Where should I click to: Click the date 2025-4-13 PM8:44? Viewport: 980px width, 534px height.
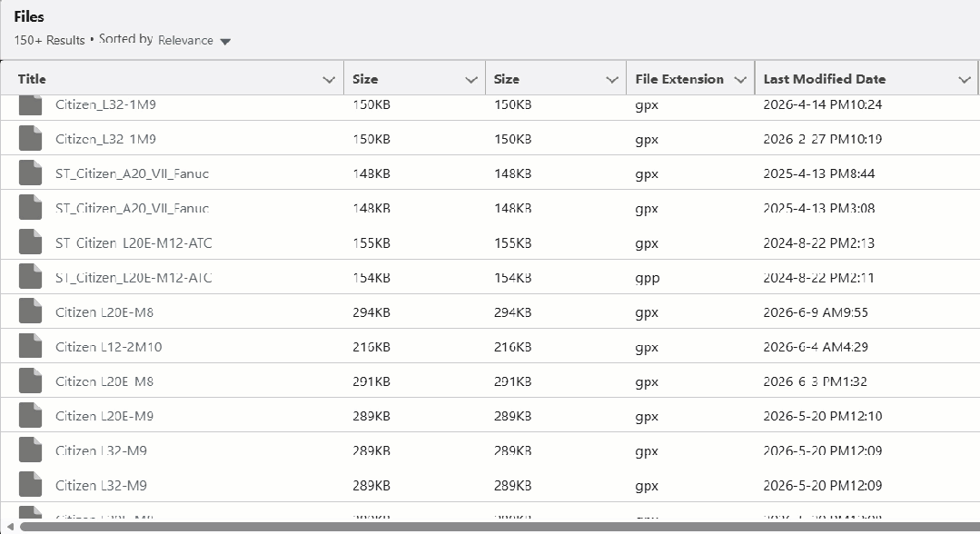coord(818,173)
